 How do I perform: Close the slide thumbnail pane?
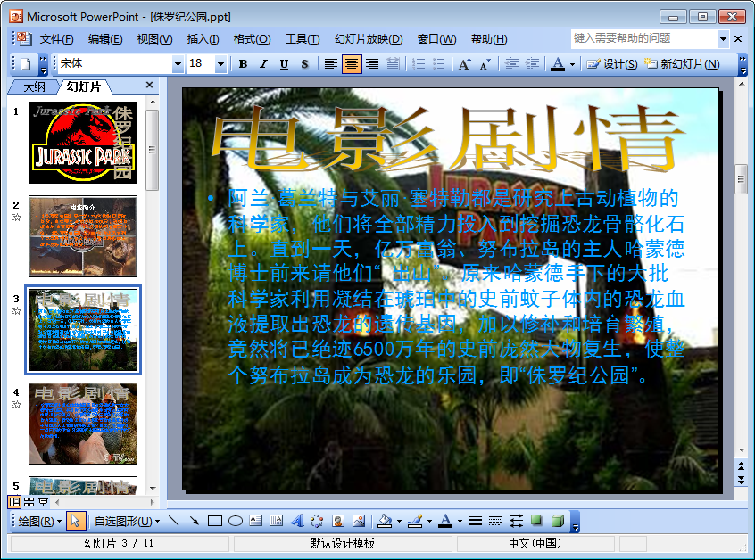point(149,85)
